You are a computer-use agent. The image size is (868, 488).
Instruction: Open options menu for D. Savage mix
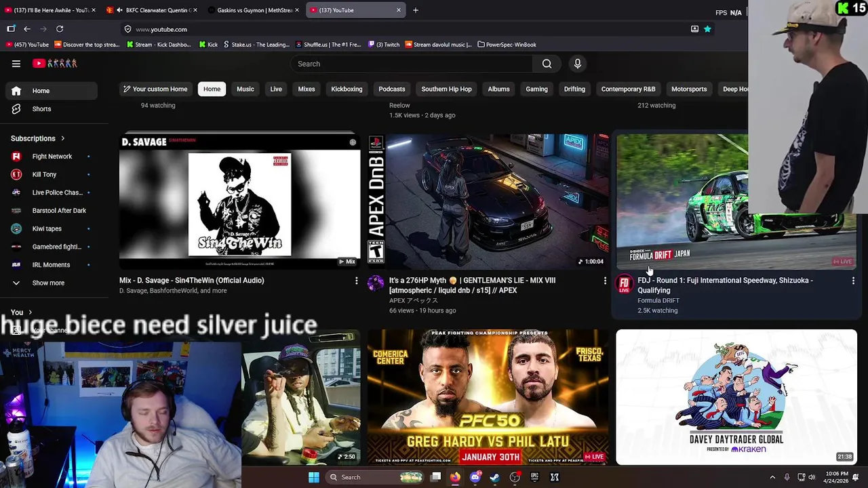point(356,281)
